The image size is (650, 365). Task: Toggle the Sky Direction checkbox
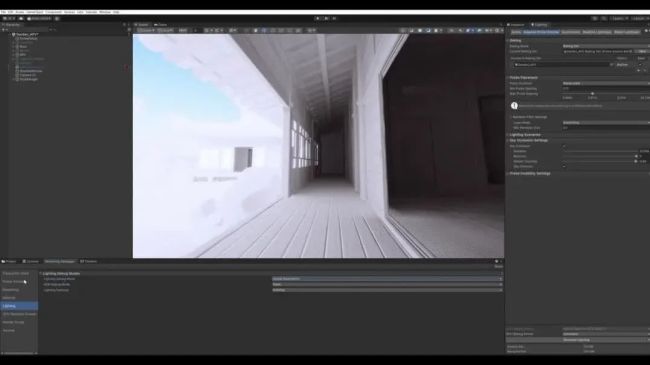(564, 166)
